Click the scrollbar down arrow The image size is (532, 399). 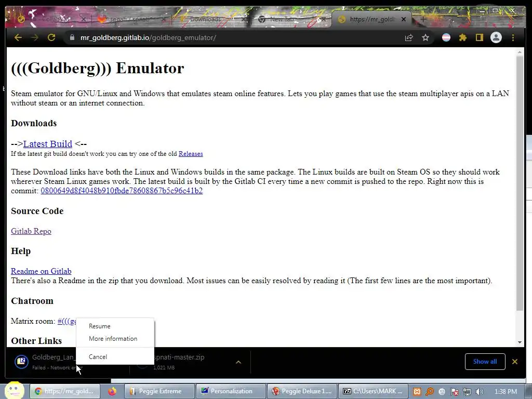[x=520, y=342]
